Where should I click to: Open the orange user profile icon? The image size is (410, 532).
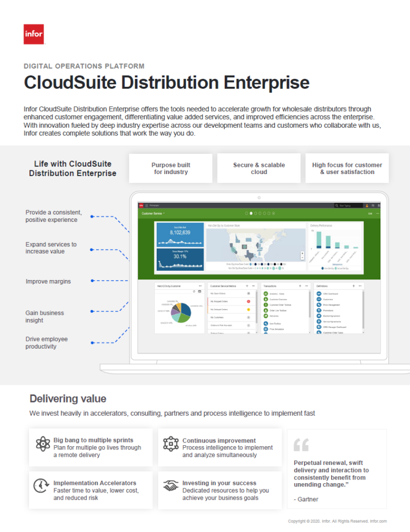point(366,205)
